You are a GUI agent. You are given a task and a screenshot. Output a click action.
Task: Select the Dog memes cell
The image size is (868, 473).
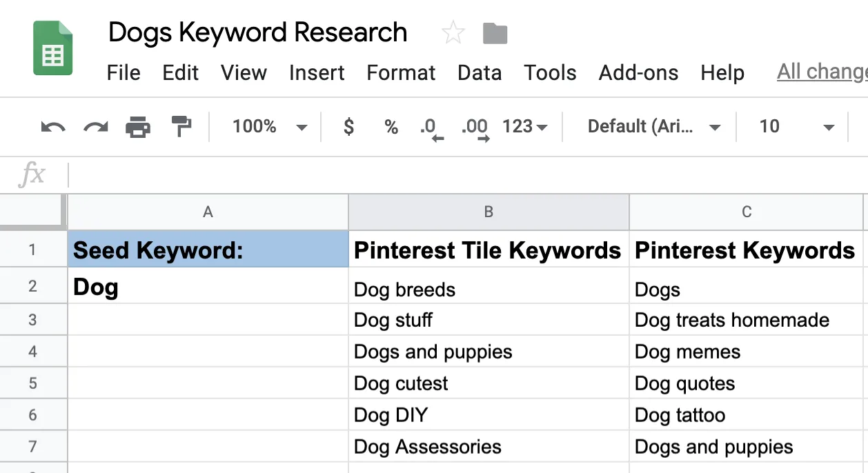coord(747,352)
